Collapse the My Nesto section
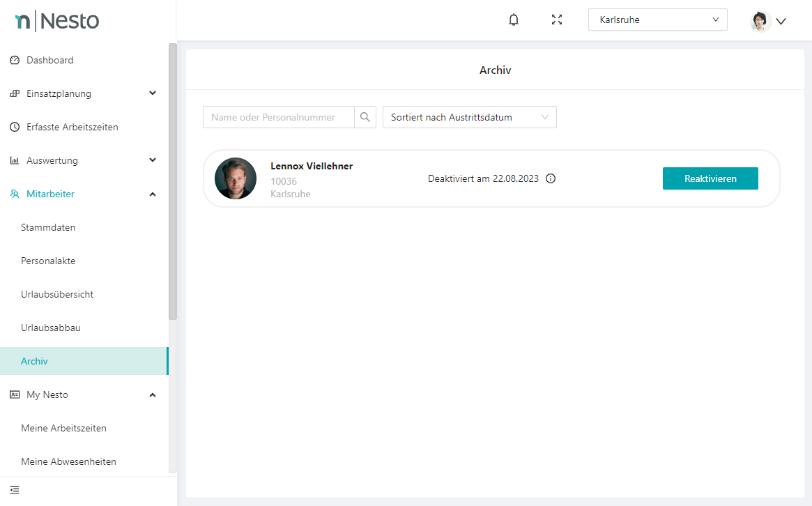 pos(153,394)
